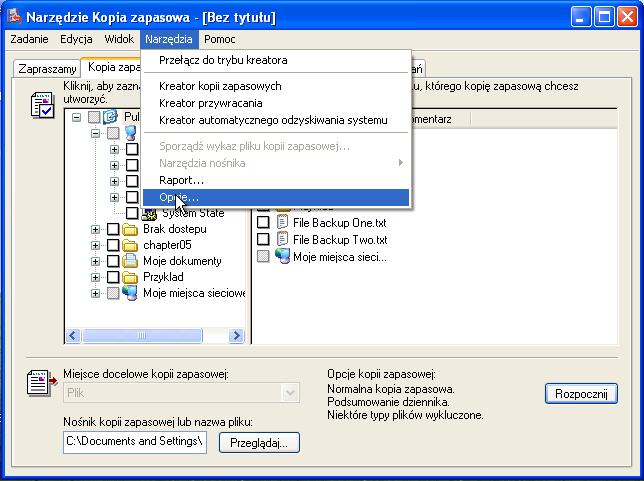
Task: Click the File Backup One.txt file icon
Action: 282,223
